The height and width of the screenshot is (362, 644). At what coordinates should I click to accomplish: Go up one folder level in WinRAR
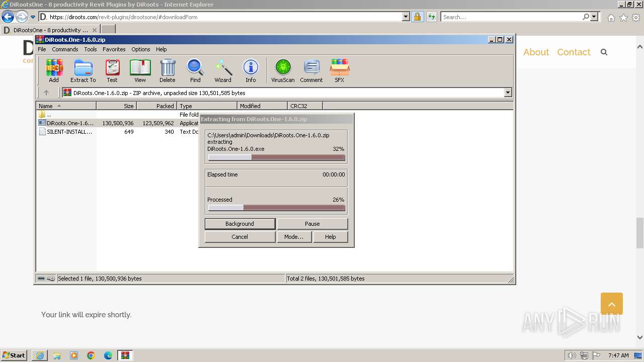coord(46,93)
